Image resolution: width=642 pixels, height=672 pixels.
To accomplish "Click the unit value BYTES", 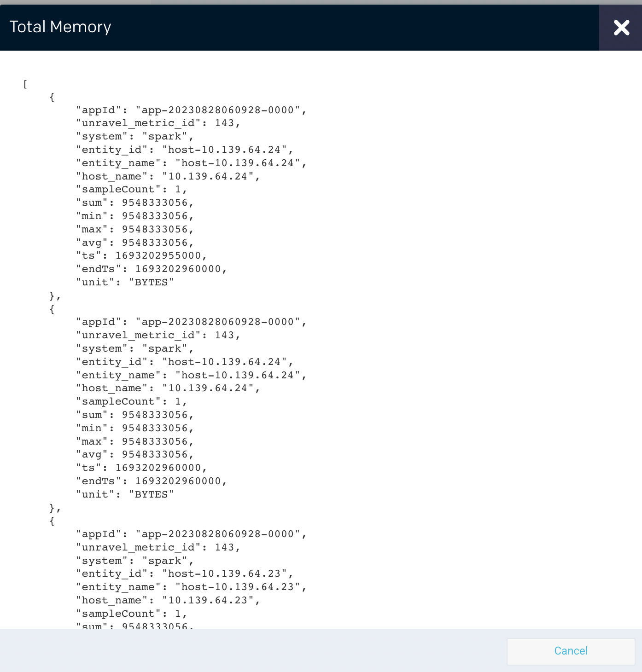I will click(152, 282).
